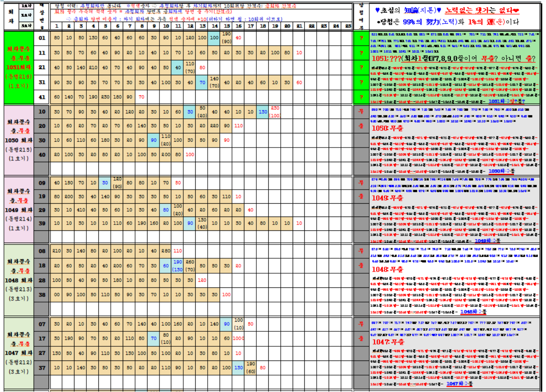Image resolution: width=546 pixels, height=392 pixels.
Task: Select column header 25 in the number row
Action: (348, 27)
